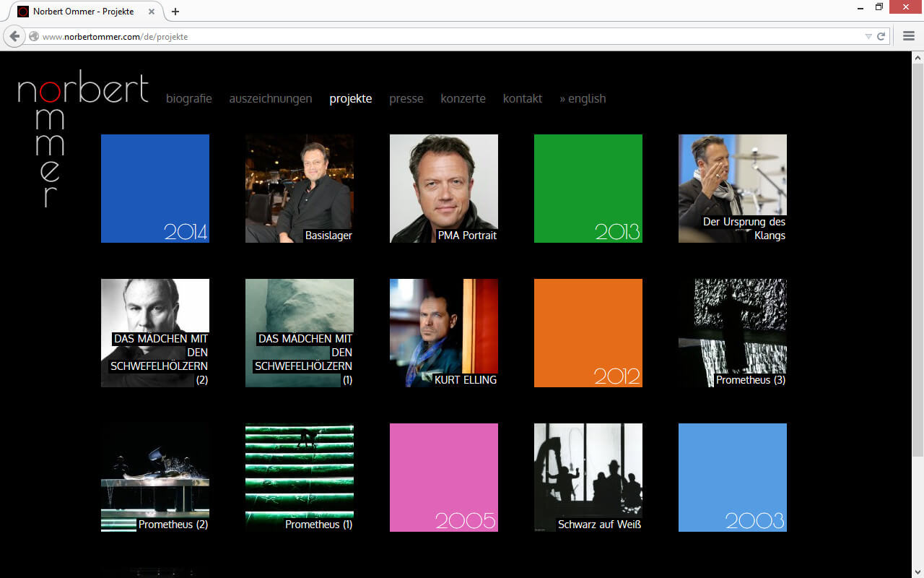Image resolution: width=924 pixels, height=578 pixels.
Task: Open the Schwarz auf Weiß thumbnail
Action: (588, 478)
